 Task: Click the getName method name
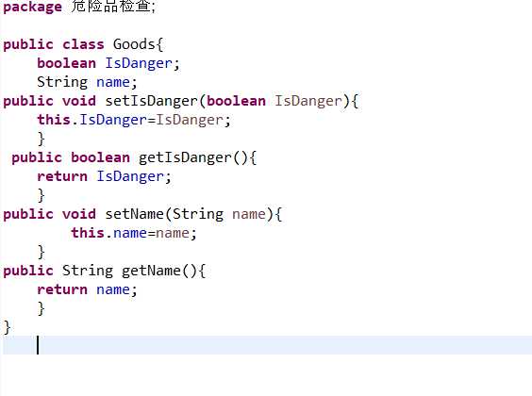click(151, 271)
